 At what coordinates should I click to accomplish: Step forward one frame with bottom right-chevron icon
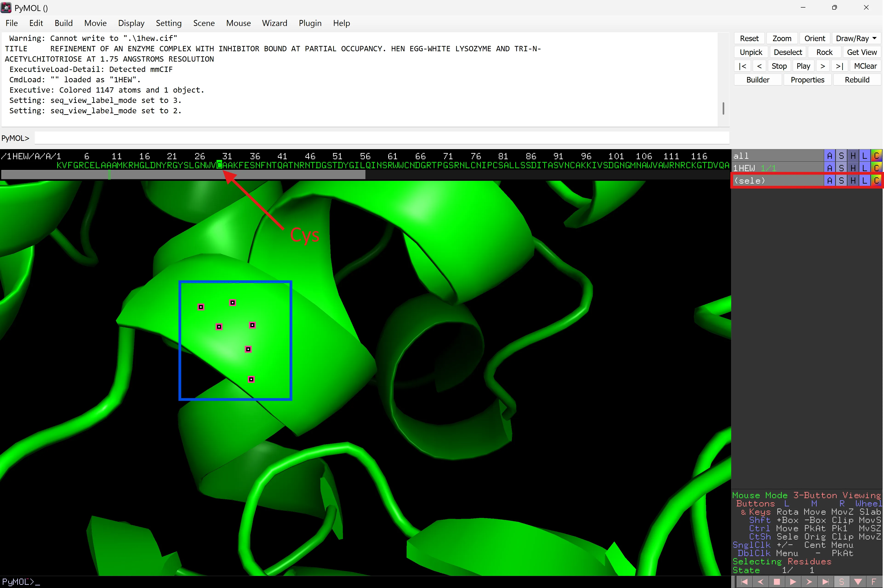[x=809, y=582]
